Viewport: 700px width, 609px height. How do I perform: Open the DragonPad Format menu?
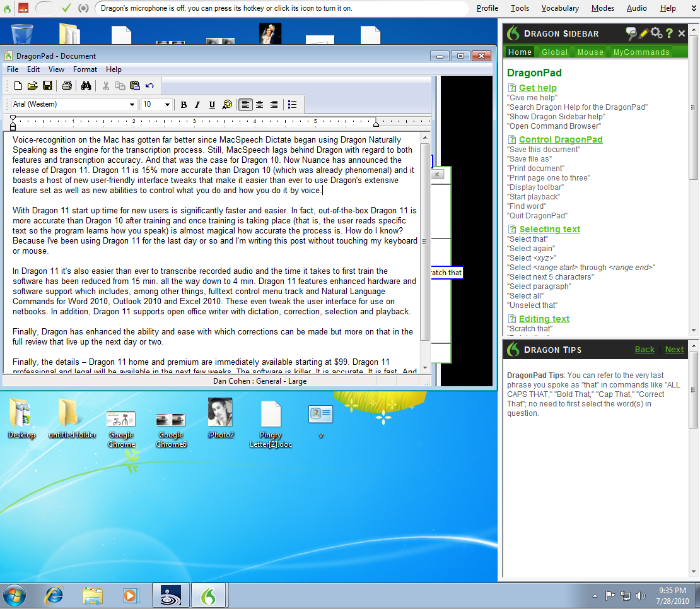tap(85, 69)
